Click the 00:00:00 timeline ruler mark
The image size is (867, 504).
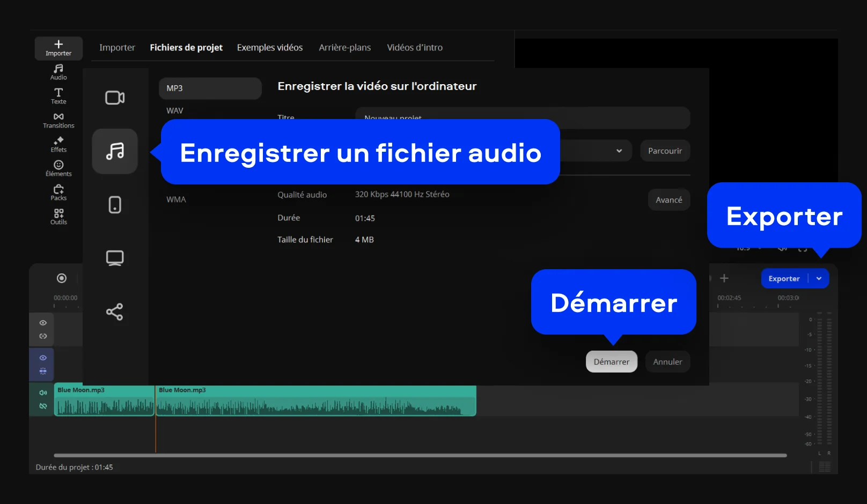[x=65, y=298]
